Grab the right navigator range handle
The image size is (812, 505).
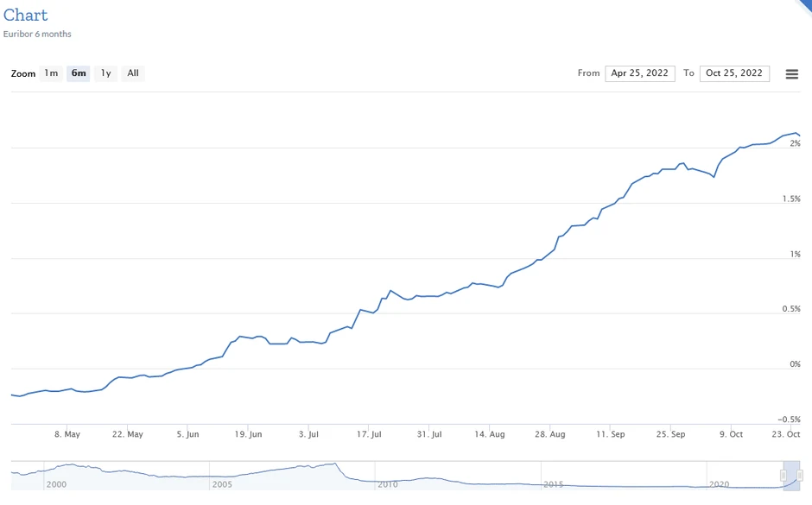pyautogui.click(x=800, y=476)
